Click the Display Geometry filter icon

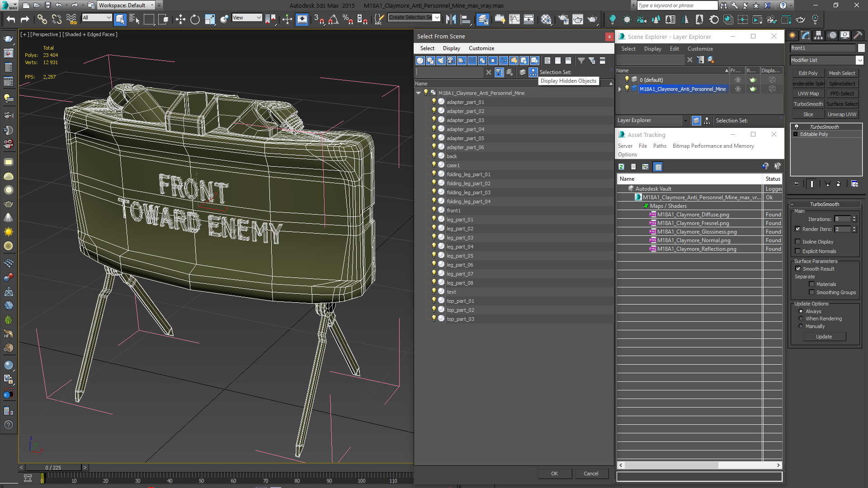pos(420,61)
